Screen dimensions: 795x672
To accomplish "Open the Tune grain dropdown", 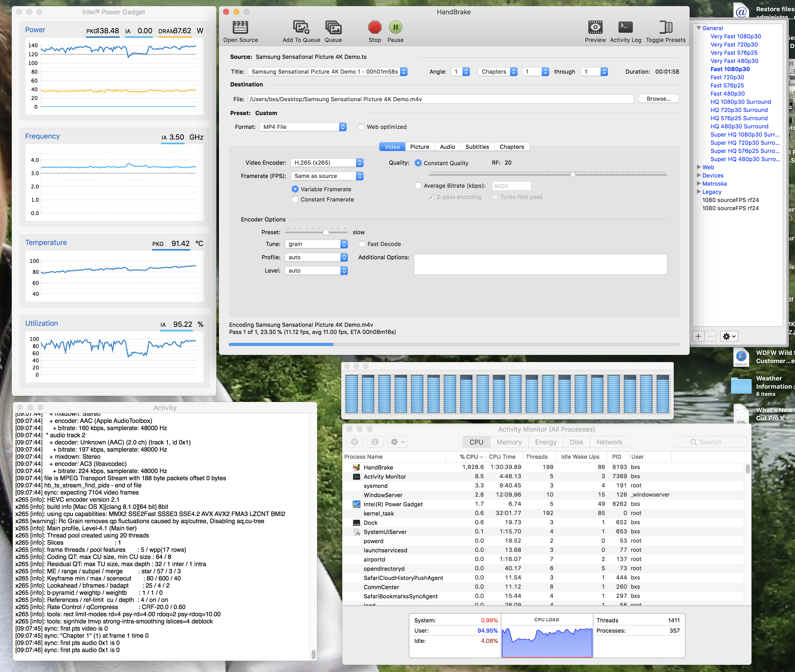I will pyautogui.click(x=316, y=244).
